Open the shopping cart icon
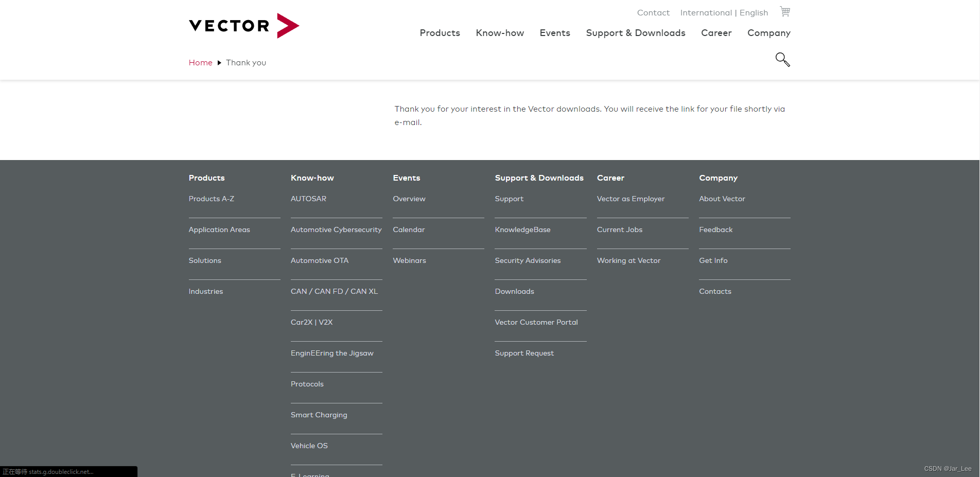Screen dimensions: 980x477 (x=784, y=11)
